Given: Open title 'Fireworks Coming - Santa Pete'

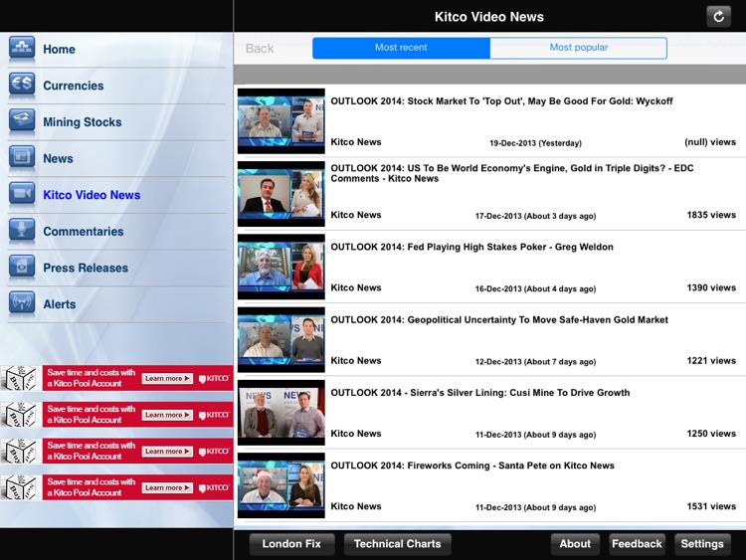Looking at the screenshot, I should (x=472, y=466).
